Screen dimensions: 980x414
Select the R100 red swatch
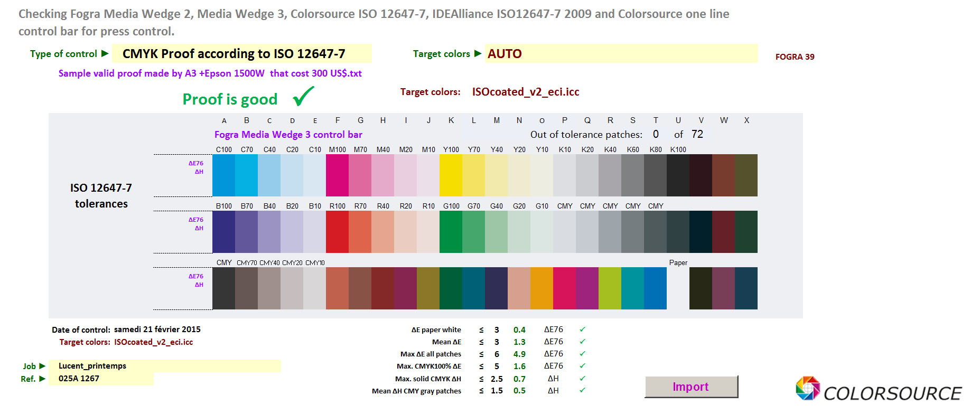pos(337,232)
